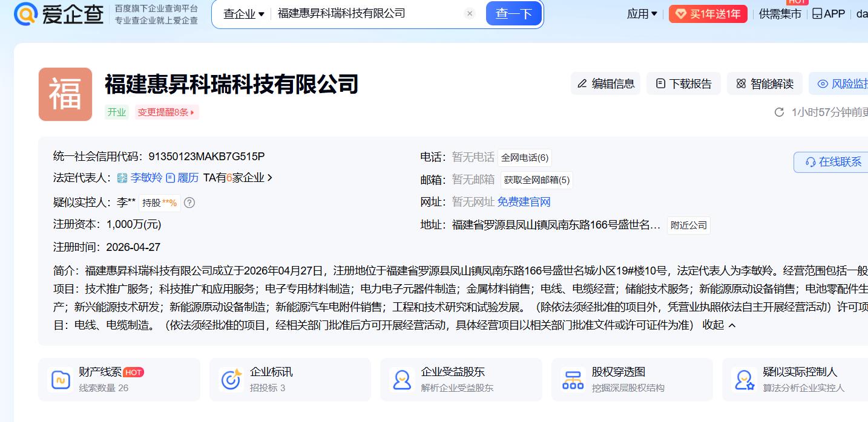Screen dimensions: 868x422
Task: Click the 百度旗下企业查询平台 slogan
Action: click(157, 8)
